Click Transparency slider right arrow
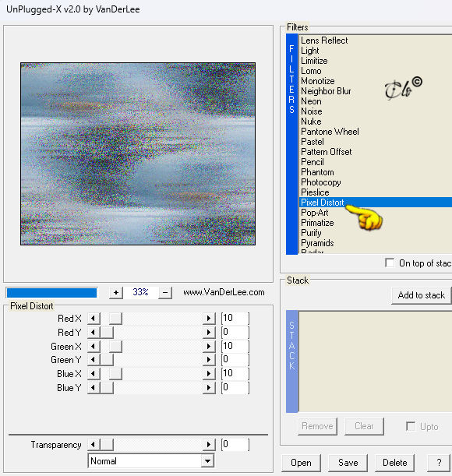The image size is (452, 476). (209, 445)
